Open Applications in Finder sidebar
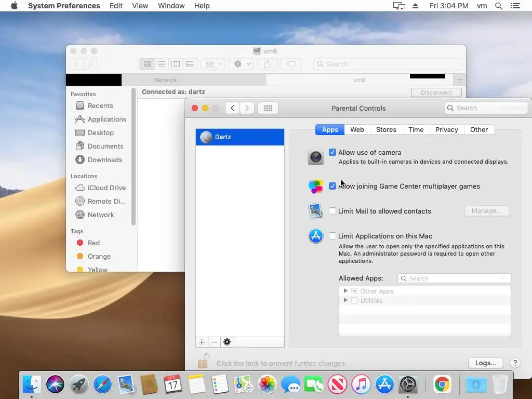The width and height of the screenshot is (532, 399). click(100, 119)
